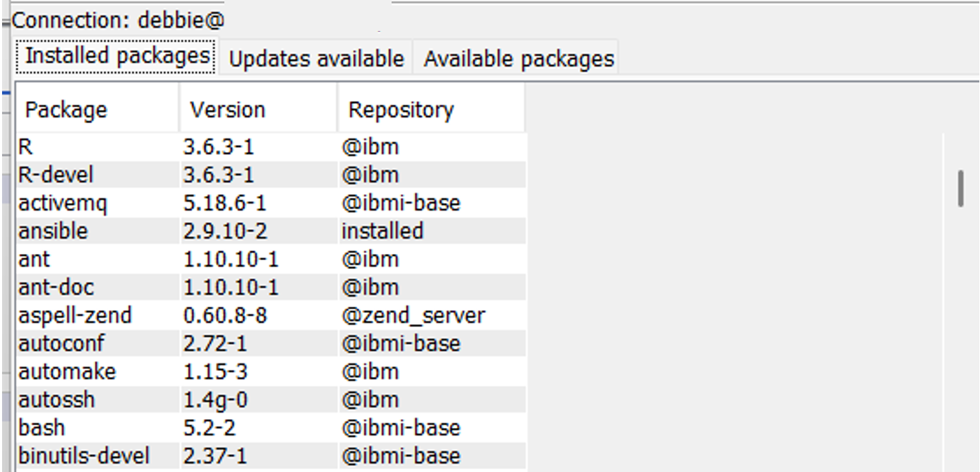Sort the list by Repository column
The width and height of the screenshot is (980, 472).
[402, 108]
